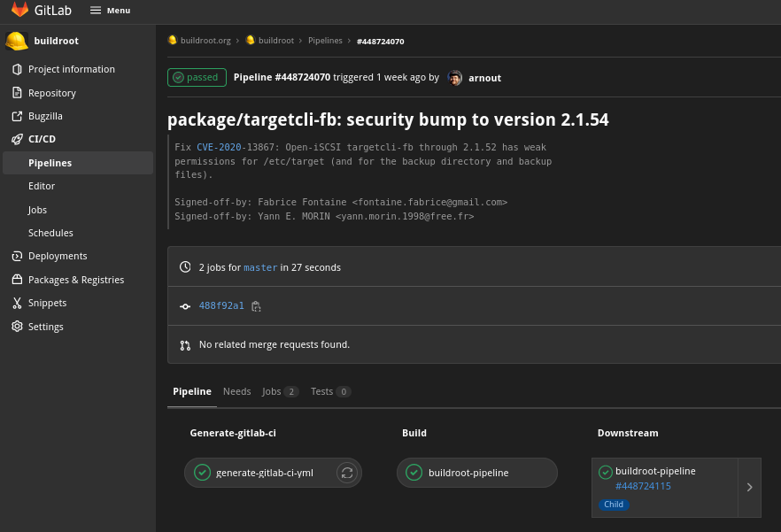Screen dimensions: 781x532
Task: Switch to the Jobs tab
Action: click(x=280, y=391)
